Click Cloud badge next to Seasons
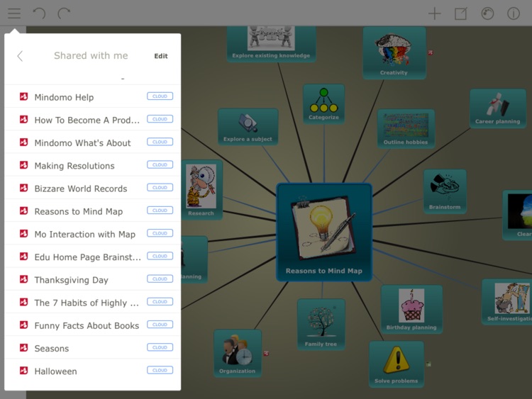Image resolution: width=532 pixels, height=399 pixels. pos(160,347)
